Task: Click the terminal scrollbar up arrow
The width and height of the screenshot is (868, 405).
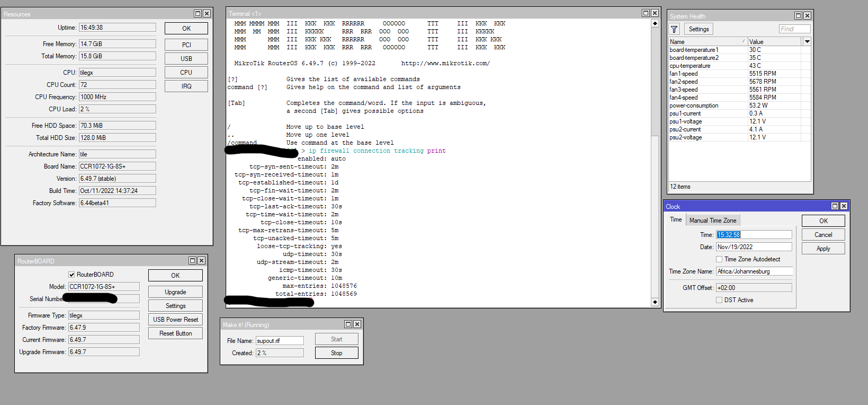Action: [x=655, y=23]
